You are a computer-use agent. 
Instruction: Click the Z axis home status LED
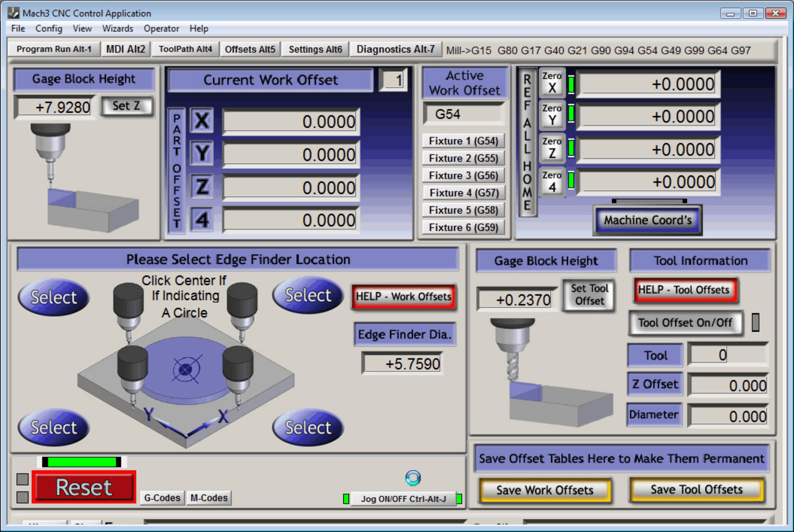click(571, 148)
